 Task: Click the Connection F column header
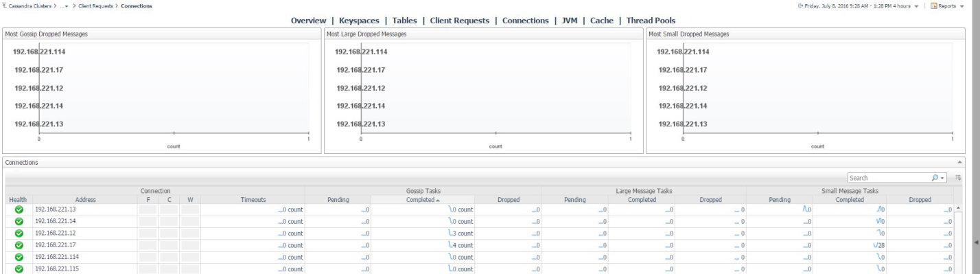[x=148, y=199]
